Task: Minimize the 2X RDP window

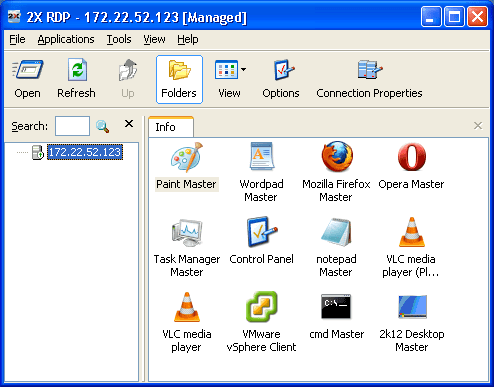Action: point(431,16)
